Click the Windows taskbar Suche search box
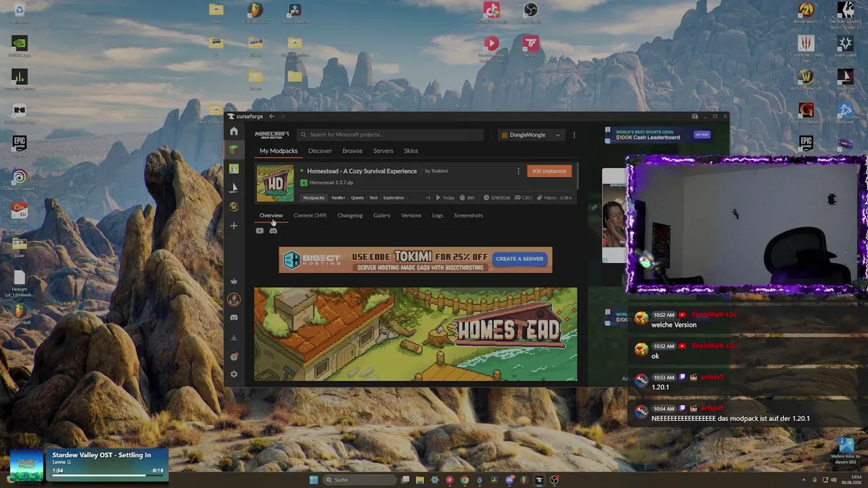 click(x=359, y=480)
